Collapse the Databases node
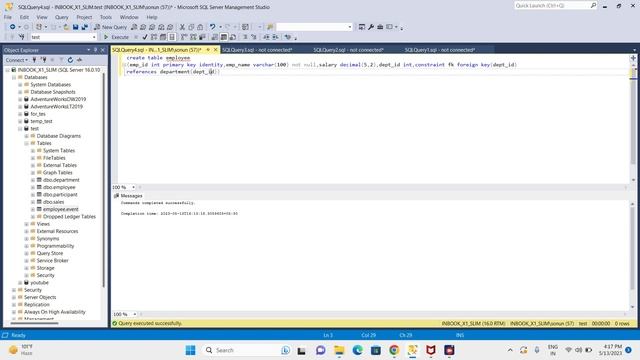 pyautogui.click(x=14, y=77)
